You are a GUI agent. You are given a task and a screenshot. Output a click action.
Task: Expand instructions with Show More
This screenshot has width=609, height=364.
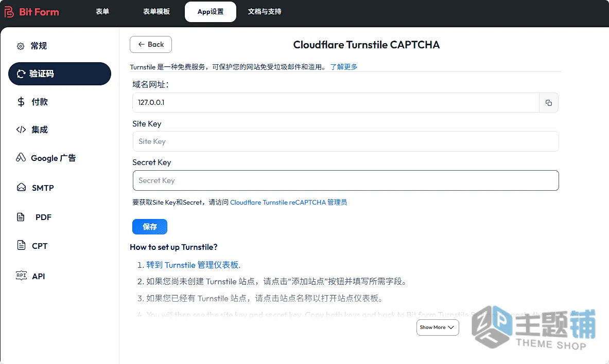[438, 327]
